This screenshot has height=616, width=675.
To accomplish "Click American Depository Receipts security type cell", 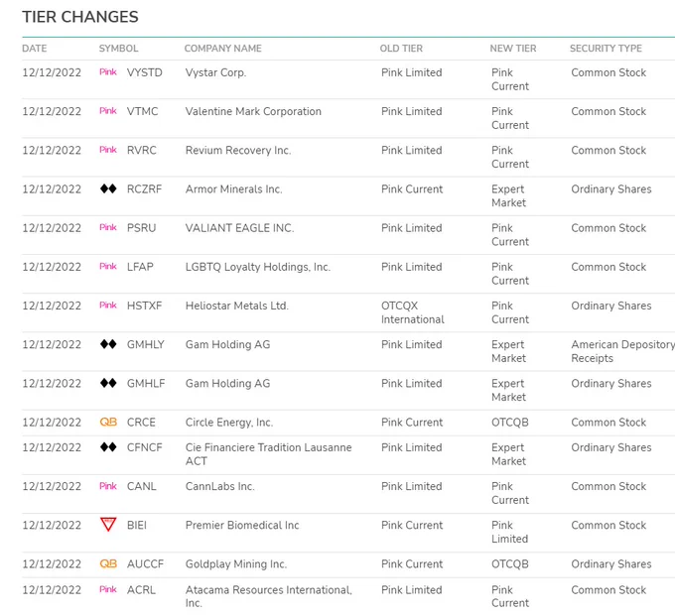I will (x=623, y=351).
